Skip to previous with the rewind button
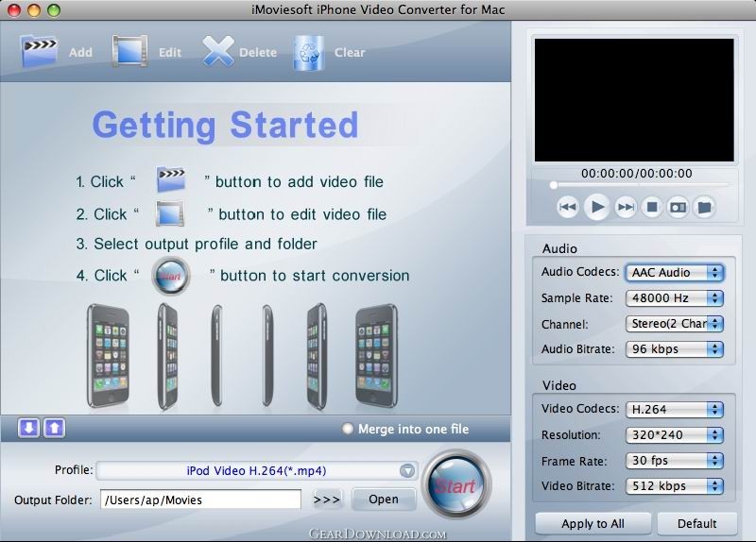 click(x=568, y=207)
